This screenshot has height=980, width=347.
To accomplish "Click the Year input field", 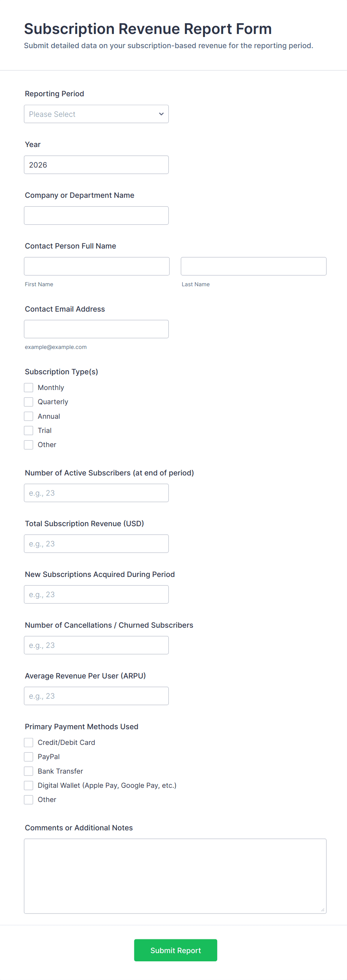I will 96,165.
